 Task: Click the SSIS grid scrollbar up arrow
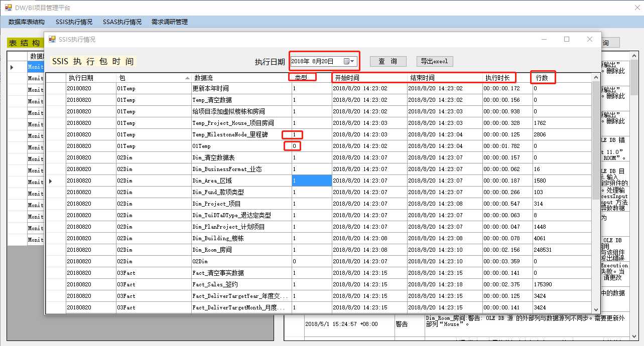[596, 77]
